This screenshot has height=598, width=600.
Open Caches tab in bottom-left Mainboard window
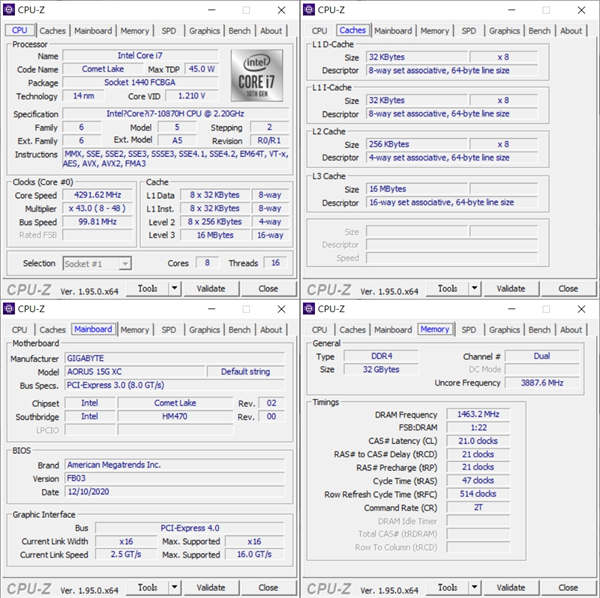point(52,330)
